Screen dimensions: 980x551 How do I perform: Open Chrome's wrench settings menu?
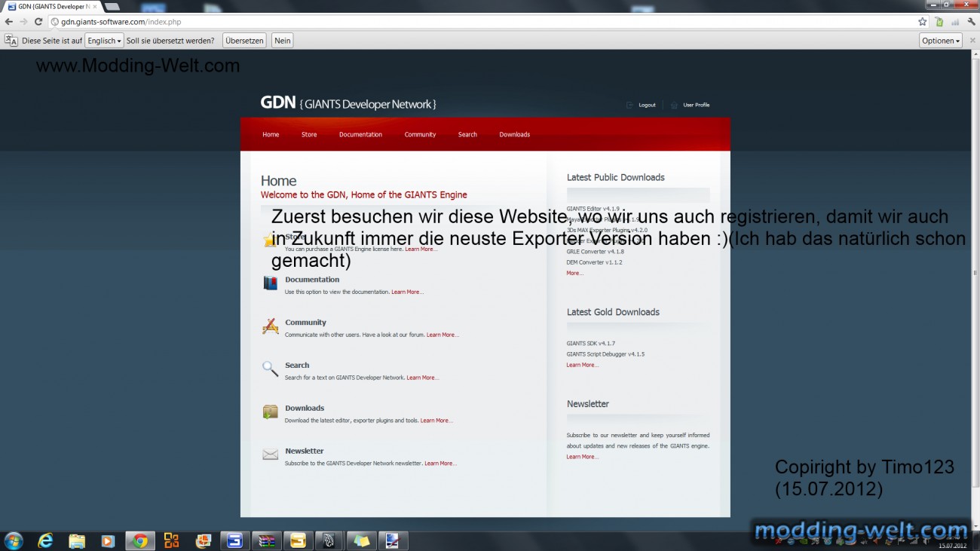(972, 22)
